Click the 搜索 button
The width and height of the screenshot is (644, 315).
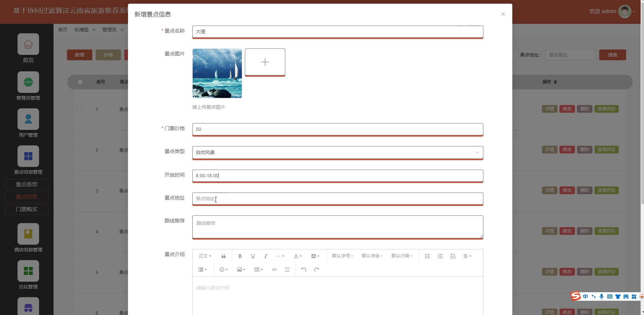tap(612, 55)
